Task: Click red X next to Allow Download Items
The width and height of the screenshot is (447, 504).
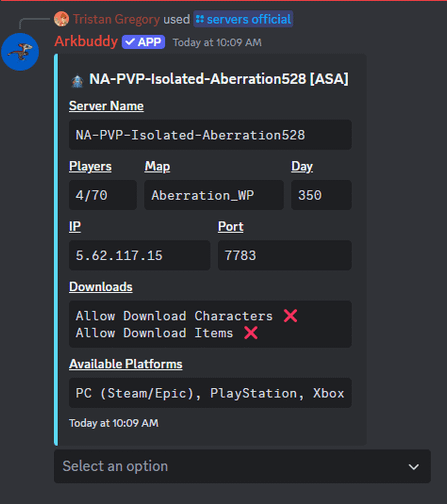Action: point(251,333)
